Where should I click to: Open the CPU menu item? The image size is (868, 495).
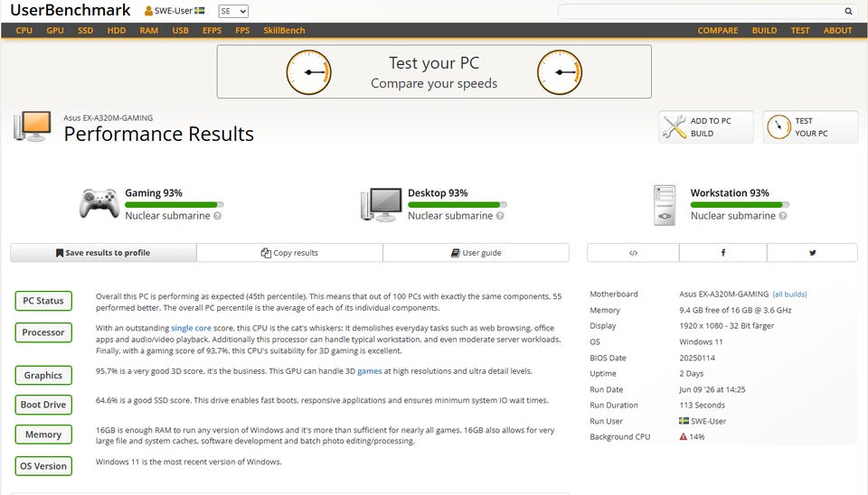pos(24,31)
